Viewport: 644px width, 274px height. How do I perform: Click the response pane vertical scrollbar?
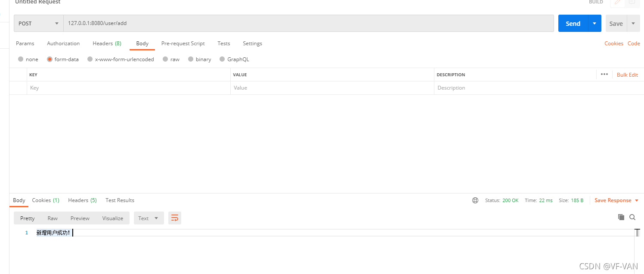coord(637,233)
